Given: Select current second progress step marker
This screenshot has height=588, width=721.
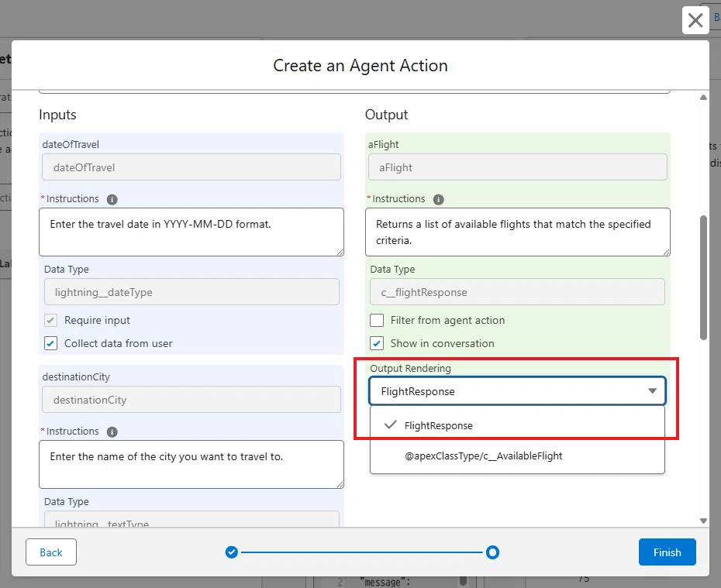Looking at the screenshot, I should 492,552.
